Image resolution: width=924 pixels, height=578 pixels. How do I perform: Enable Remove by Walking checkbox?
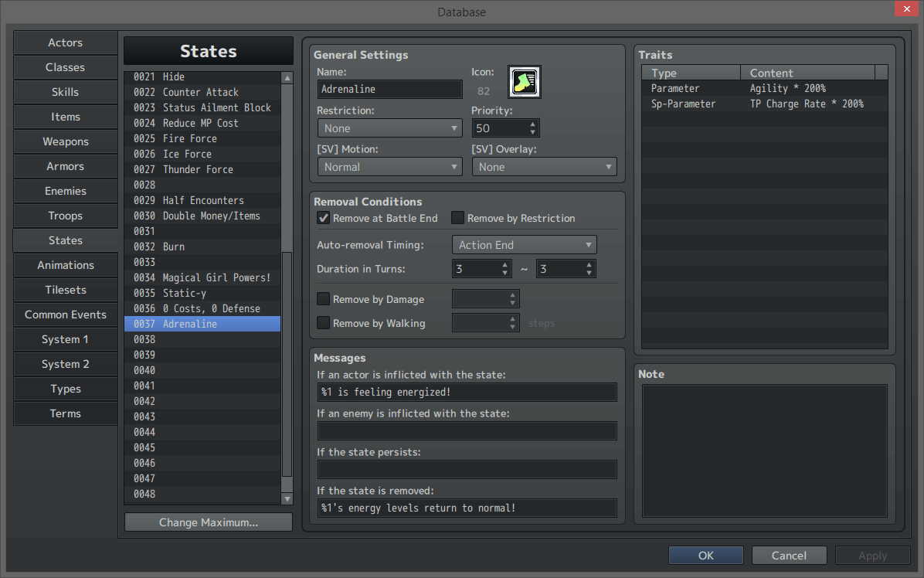(x=324, y=323)
